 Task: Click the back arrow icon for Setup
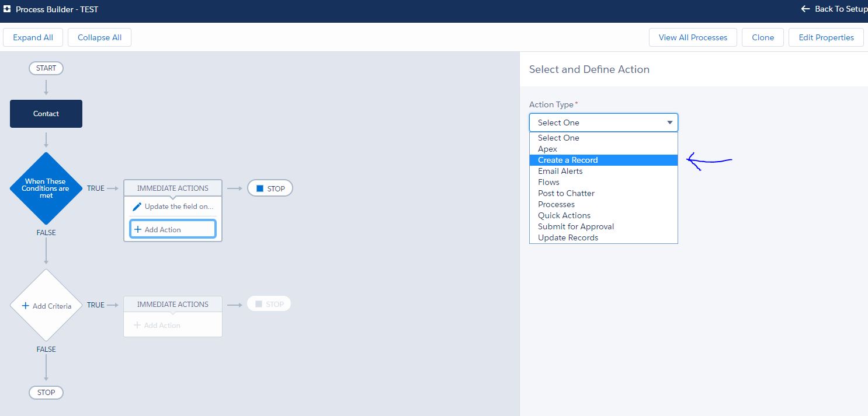tap(805, 9)
